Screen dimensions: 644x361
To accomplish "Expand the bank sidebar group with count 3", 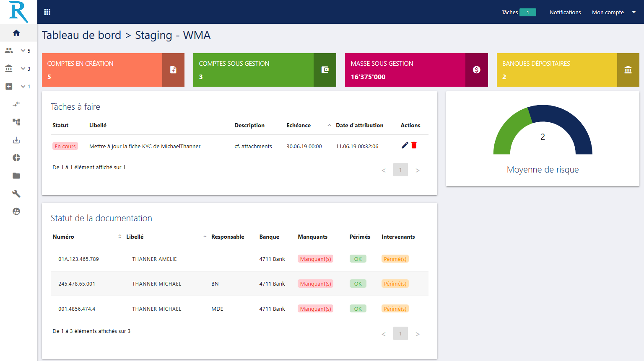I will (x=17, y=69).
